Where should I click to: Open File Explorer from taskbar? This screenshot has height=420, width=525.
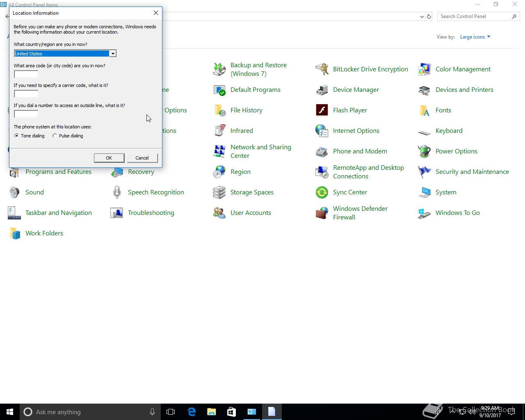click(211, 412)
